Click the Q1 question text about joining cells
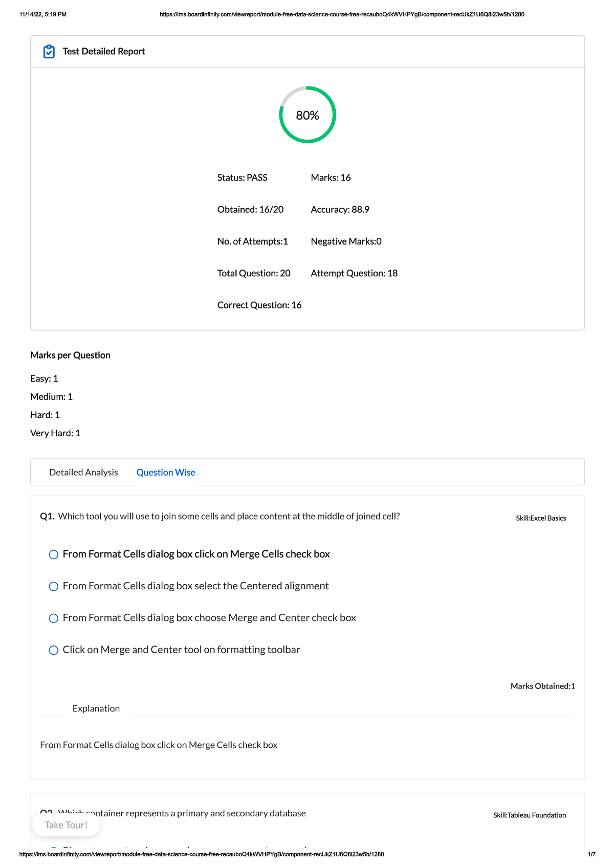Image resolution: width=614 pixels, height=868 pixels. (x=229, y=517)
